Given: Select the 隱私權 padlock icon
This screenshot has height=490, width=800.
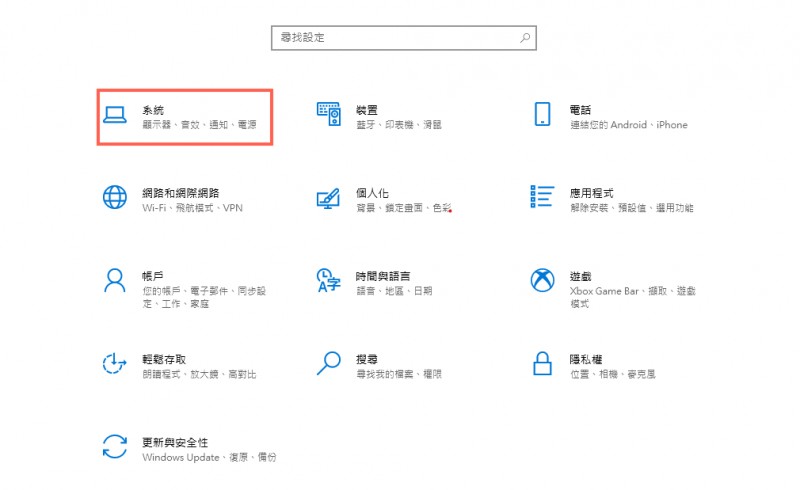Looking at the screenshot, I should [x=542, y=363].
